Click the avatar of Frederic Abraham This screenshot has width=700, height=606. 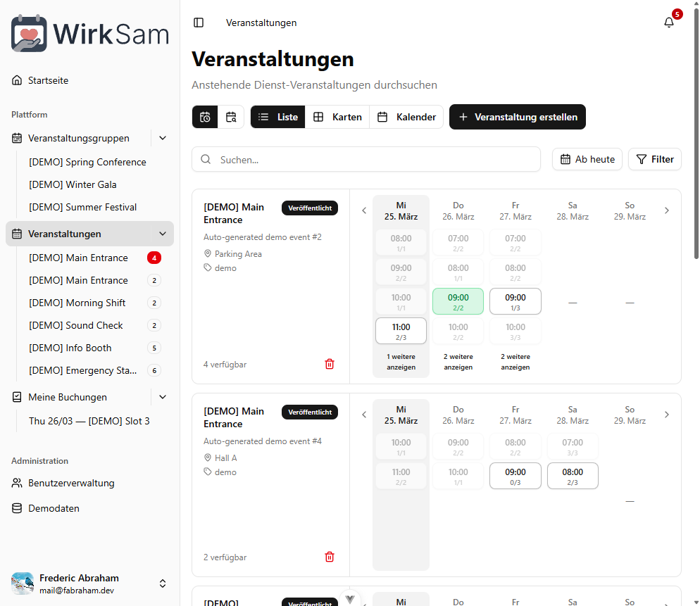(x=23, y=583)
